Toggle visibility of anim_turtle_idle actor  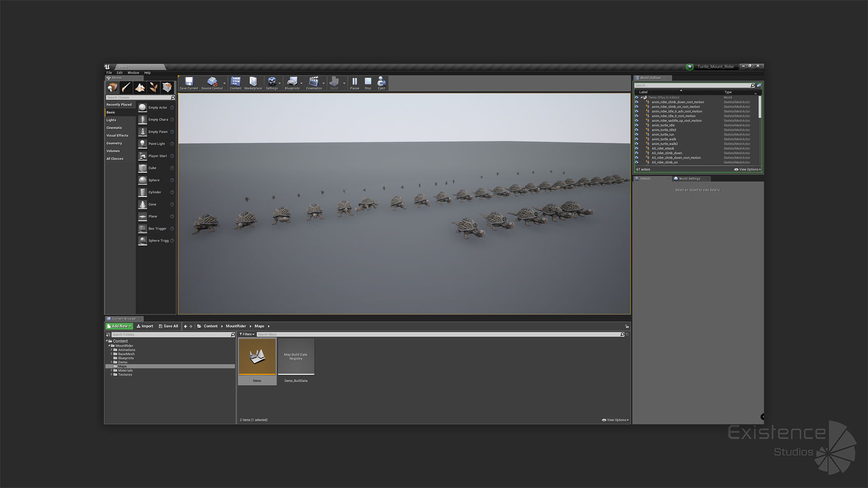pos(637,125)
